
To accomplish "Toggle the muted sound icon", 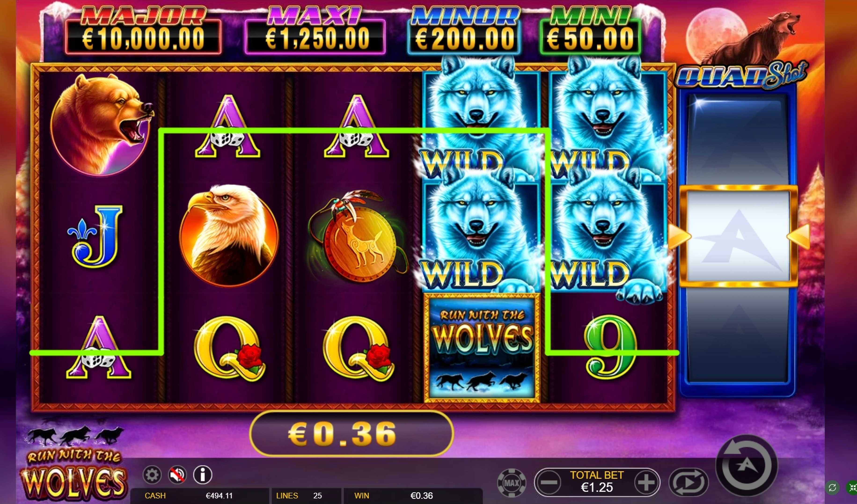I will point(177,475).
